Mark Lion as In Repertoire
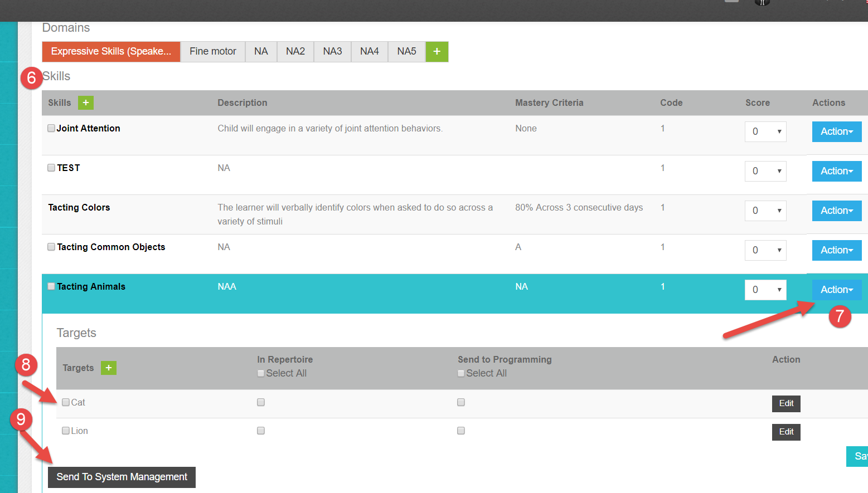 261,431
